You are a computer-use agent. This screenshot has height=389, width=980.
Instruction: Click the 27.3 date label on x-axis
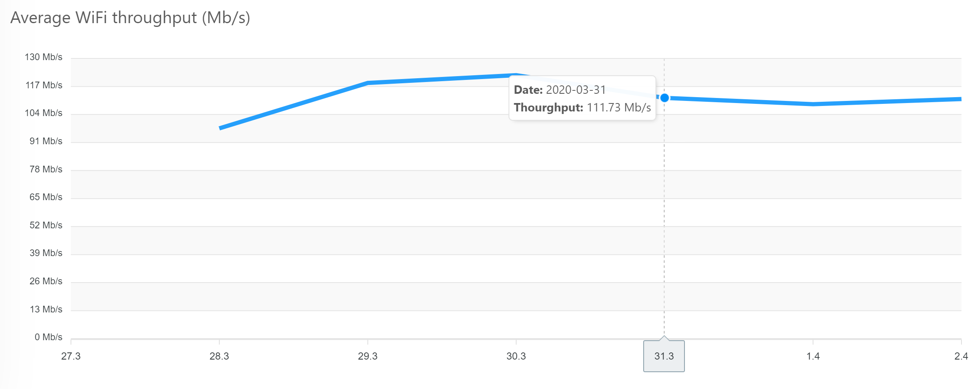[x=71, y=356]
